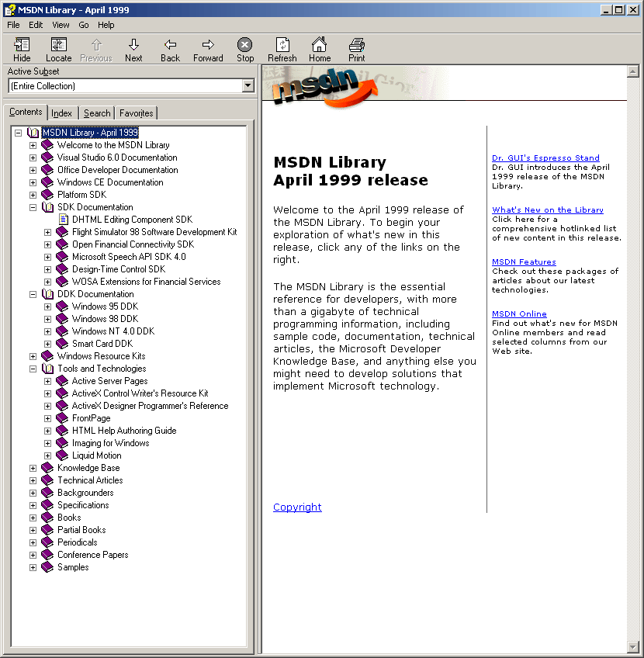Select the DHTML Editing Component SDK page icon
644x658 pixels.
64,219
